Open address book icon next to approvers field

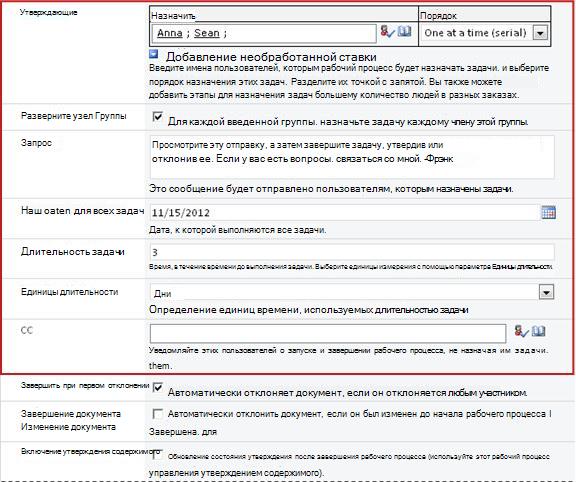404,31
